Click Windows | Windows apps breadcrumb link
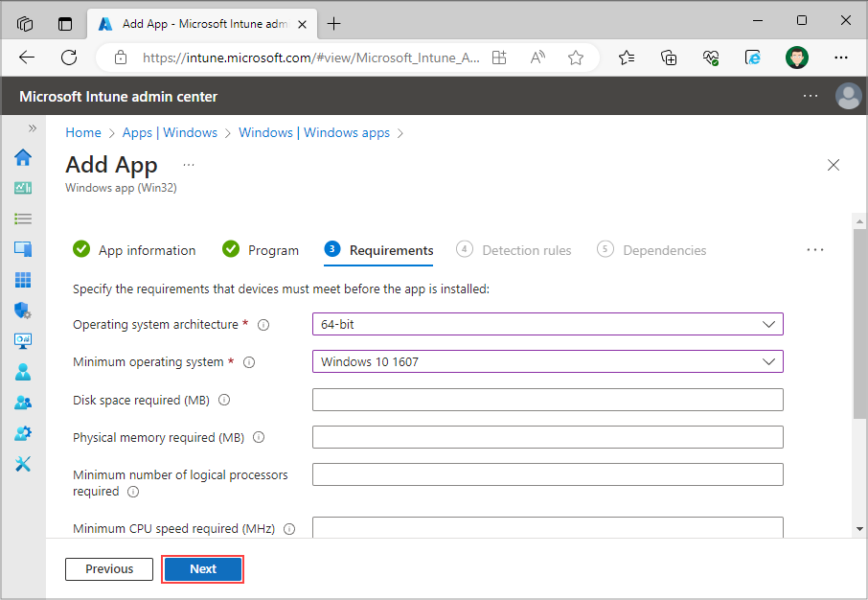 click(x=314, y=132)
